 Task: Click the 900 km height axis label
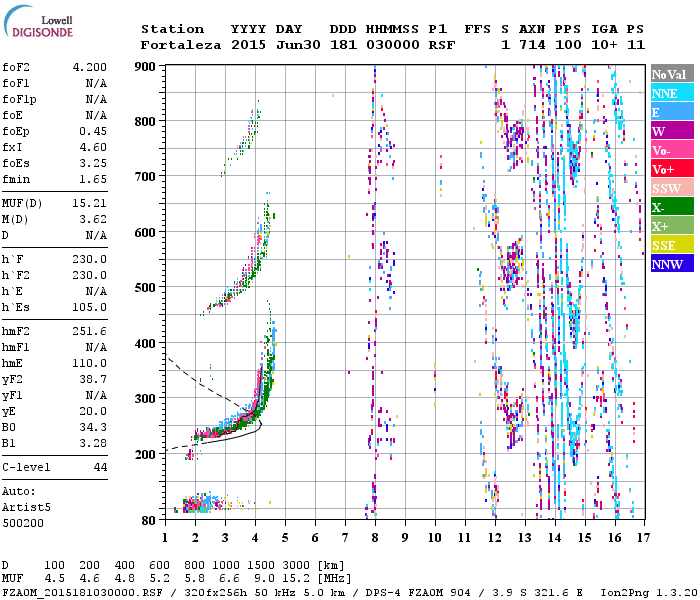(146, 66)
